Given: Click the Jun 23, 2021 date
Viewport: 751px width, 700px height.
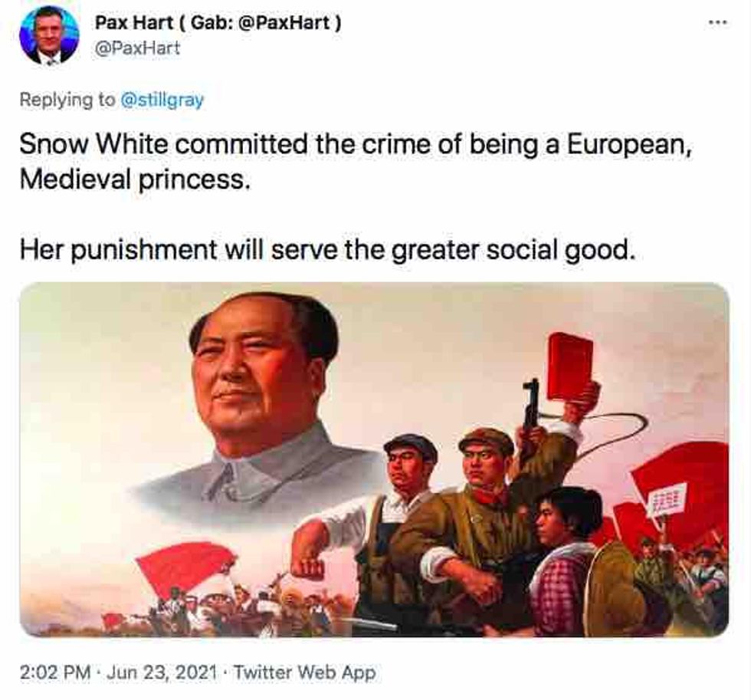Looking at the screenshot, I should [162, 672].
